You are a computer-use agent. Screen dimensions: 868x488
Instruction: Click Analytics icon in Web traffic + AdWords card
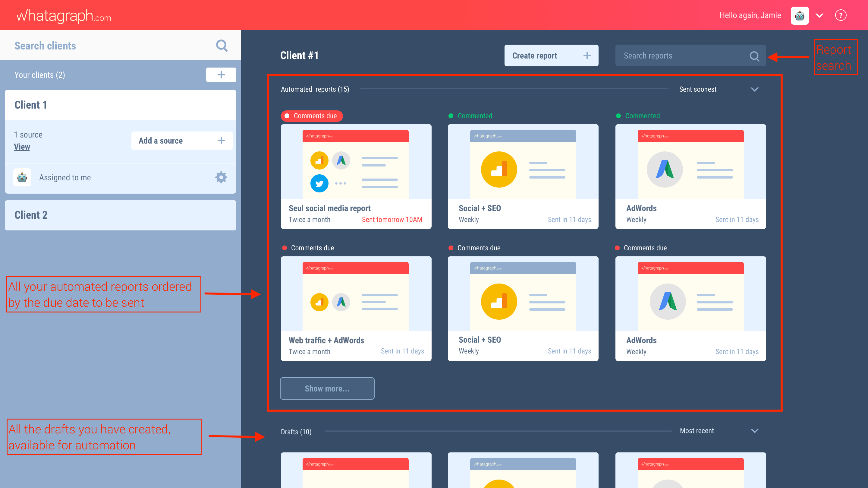[319, 302]
